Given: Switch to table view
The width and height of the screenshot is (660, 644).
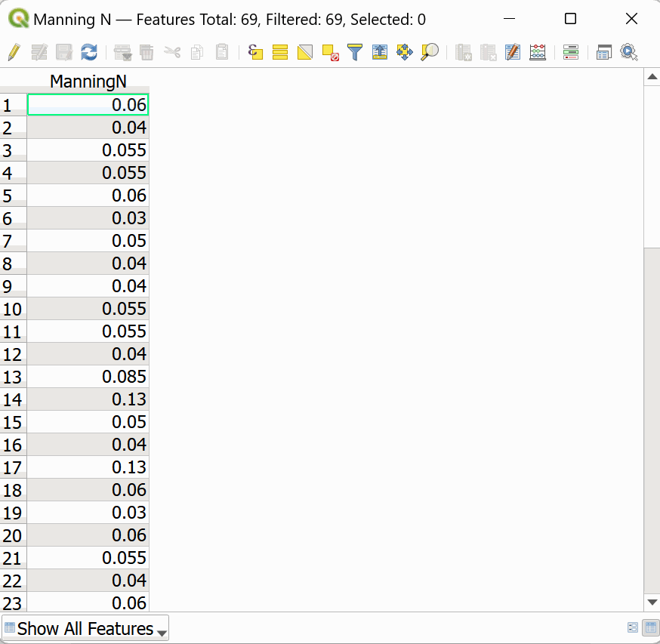Looking at the screenshot, I should point(649,627).
